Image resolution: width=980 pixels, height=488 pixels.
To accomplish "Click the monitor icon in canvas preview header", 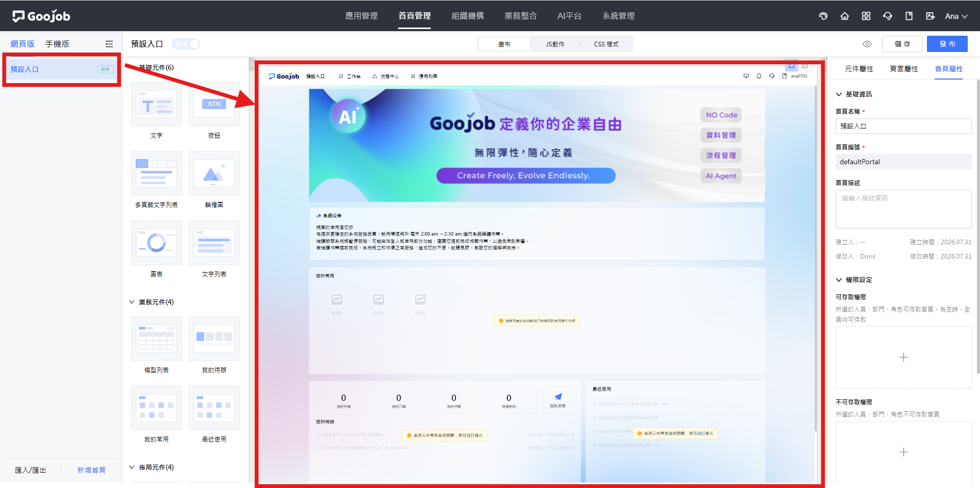I will coord(746,76).
